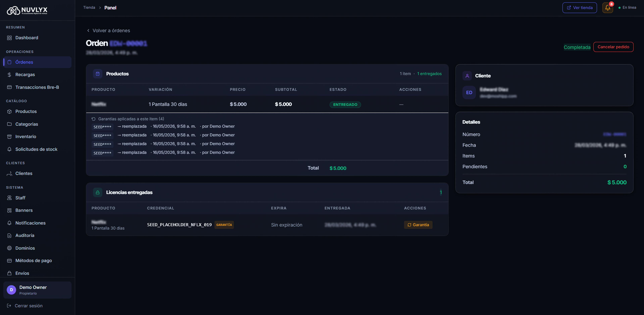Click the first SEED**** warranty code
The width and height of the screenshot is (644, 315).
pyautogui.click(x=102, y=127)
